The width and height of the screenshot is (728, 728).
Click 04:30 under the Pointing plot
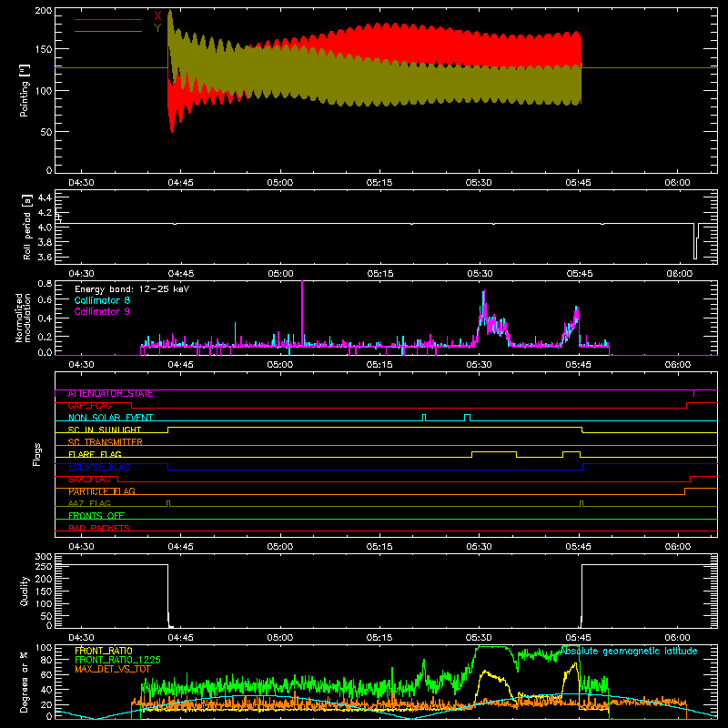(x=81, y=183)
